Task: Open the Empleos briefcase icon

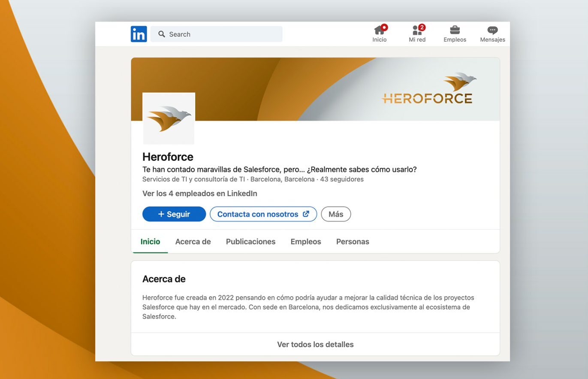Action: 454,30
